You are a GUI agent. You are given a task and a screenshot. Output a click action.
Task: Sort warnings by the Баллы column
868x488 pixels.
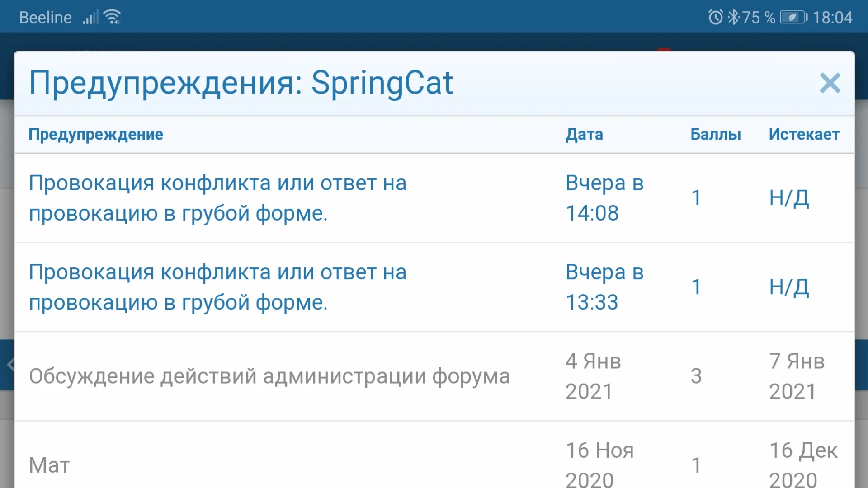[x=715, y=134]
